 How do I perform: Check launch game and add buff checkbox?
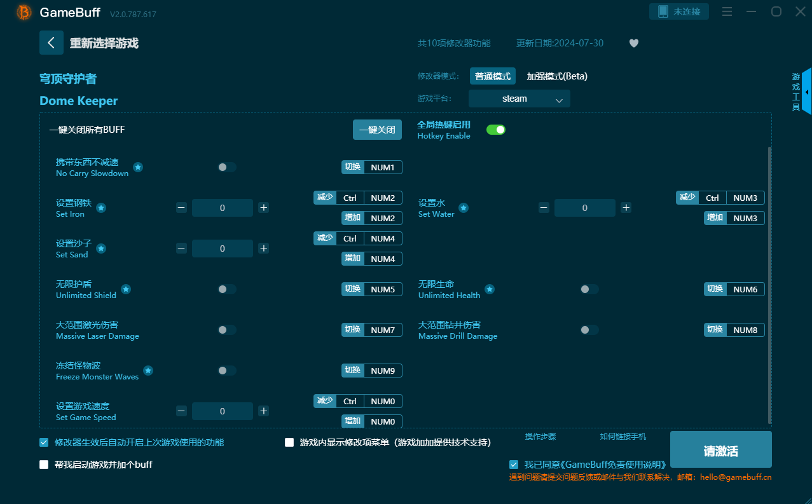coord(44,465)
